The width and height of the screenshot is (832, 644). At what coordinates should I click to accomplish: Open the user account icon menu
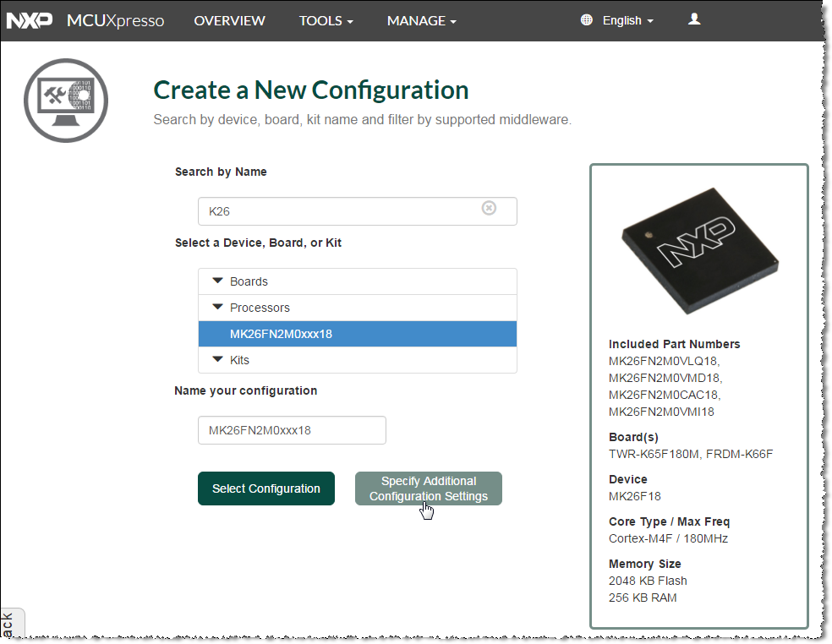pyautogui.click(x=694, y=19)
